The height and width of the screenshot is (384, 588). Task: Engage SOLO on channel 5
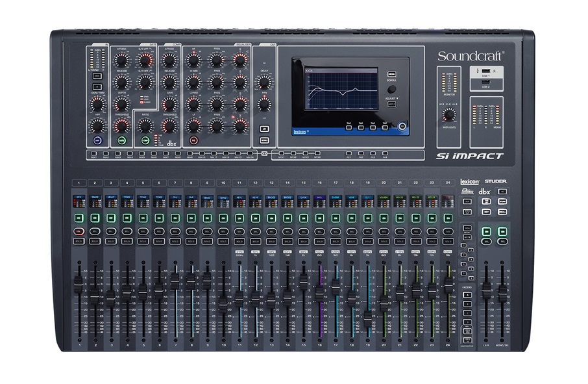pyautogui.click(x=143, y=241)
